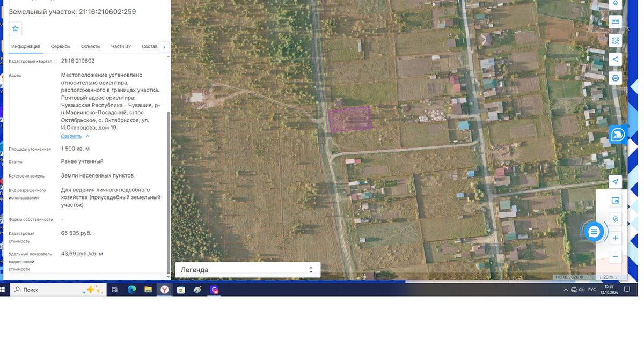Open the chat assistant bubble
644x362 pixels.
point(594,232)
